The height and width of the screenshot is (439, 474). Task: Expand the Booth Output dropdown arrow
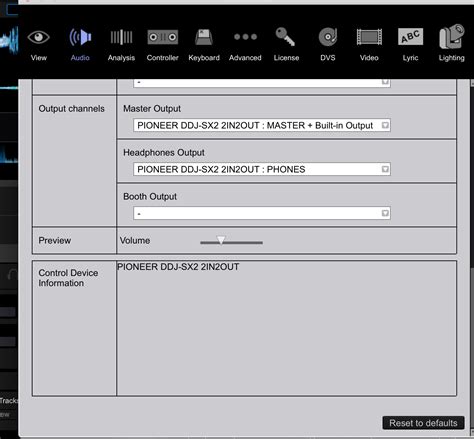click(x=385, y=213)
